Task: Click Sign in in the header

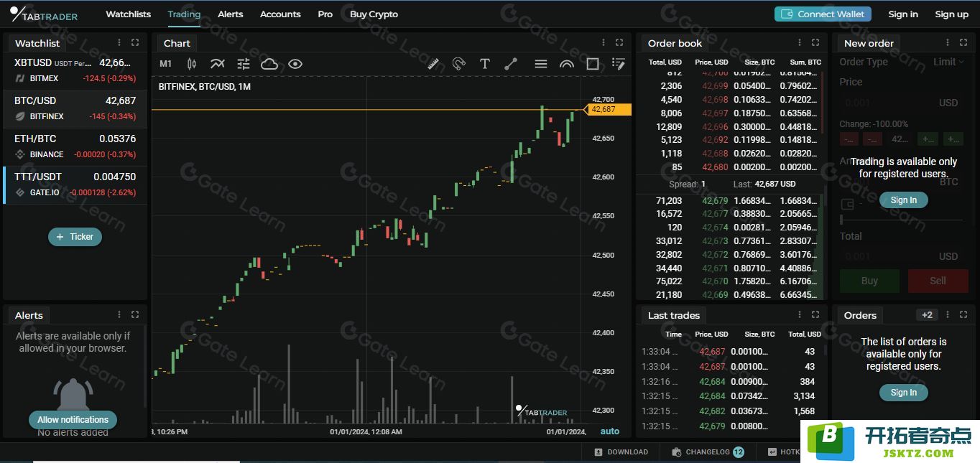Action: pos(903,14)
